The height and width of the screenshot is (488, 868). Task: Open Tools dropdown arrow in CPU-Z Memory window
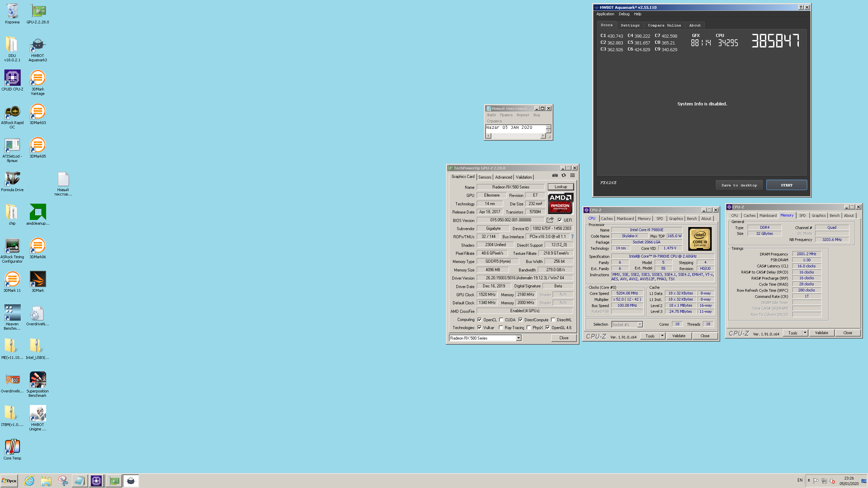tap(805, 333)
